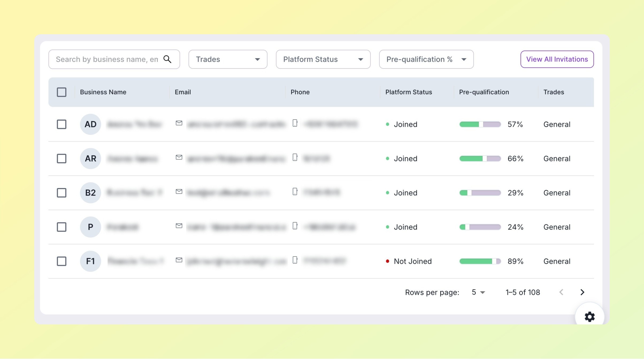
Task: Click the 89% pre-qualification progress bar
Action: [x=480, y=261]
